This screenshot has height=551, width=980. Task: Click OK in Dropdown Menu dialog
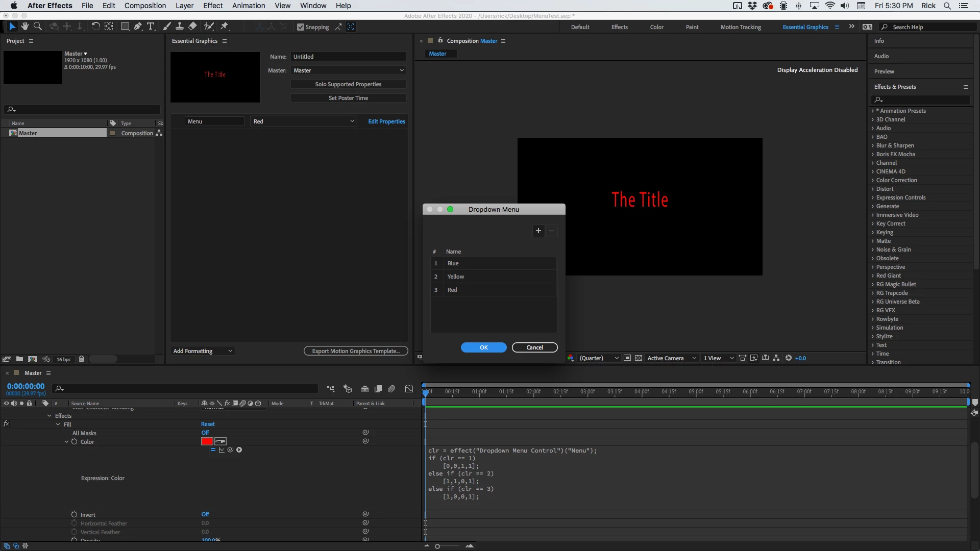tap(483, 347)
